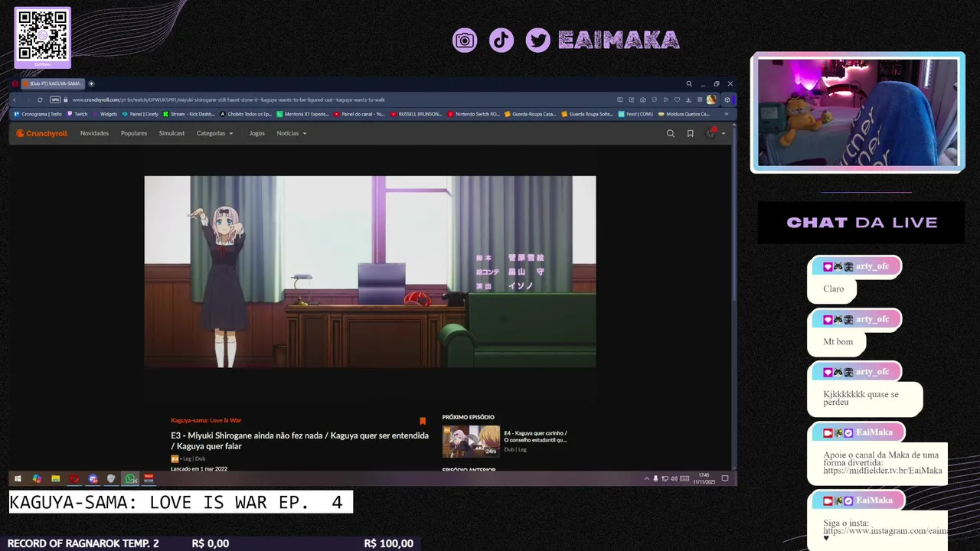Go back with browser back arrow
Screen dimensions: 980x551
(x=14, y=99)
